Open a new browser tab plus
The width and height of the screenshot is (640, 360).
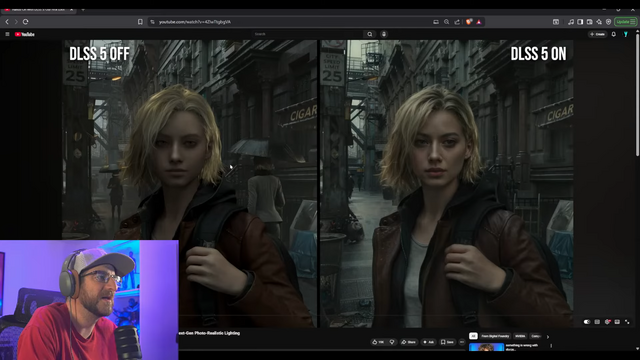83,9
